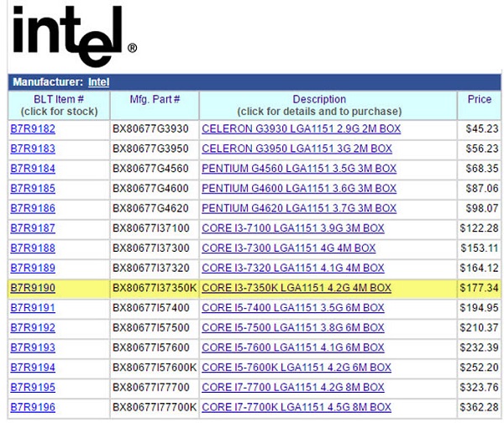This screenshot has height=423, width=504.
Task: Select part number BX80677G3930
Action: pos(150,128)
